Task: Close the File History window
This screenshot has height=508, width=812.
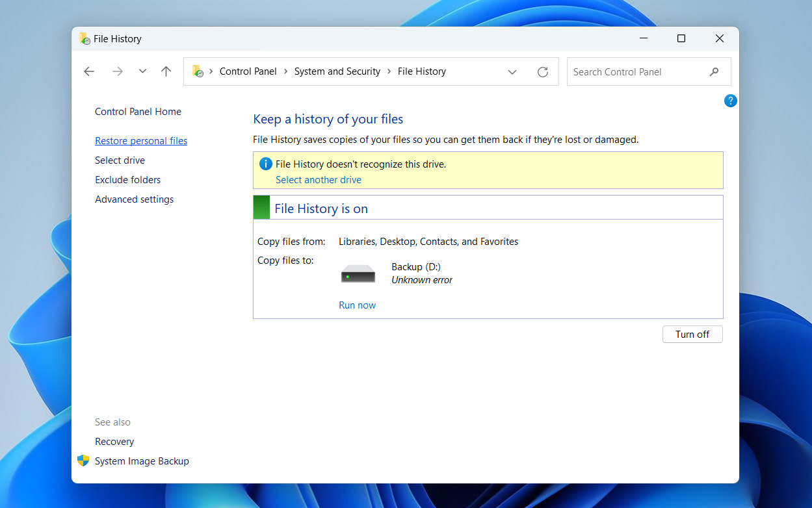Action: pyautogui.click(x=720, y=38)
